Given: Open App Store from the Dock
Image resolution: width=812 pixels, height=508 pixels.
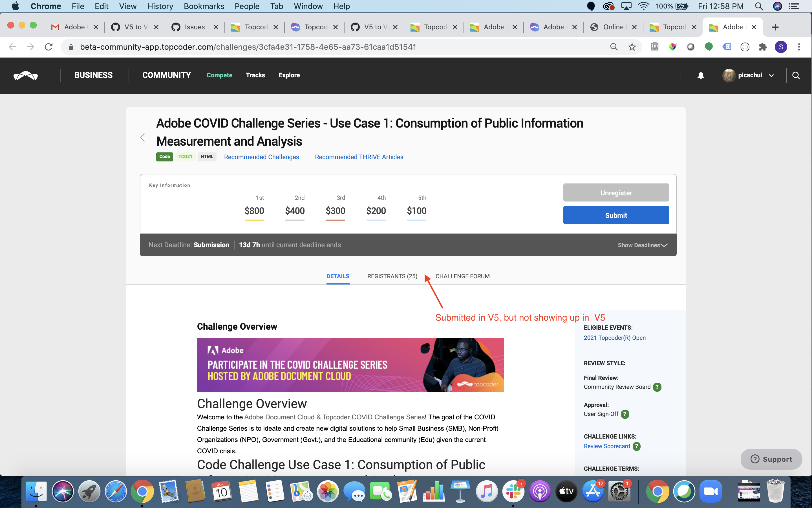Looking at the screenshot, I should (x=593, y=491).
